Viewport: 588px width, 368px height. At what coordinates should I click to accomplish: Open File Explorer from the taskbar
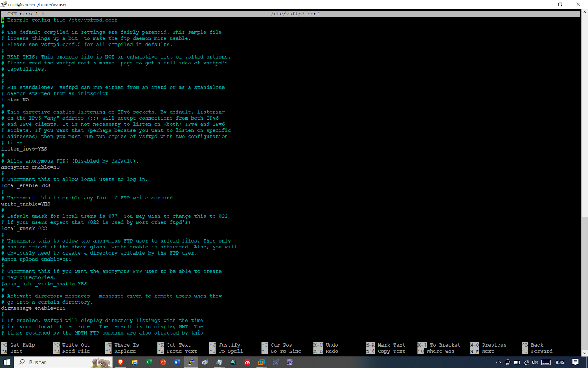tap(135, 362)
